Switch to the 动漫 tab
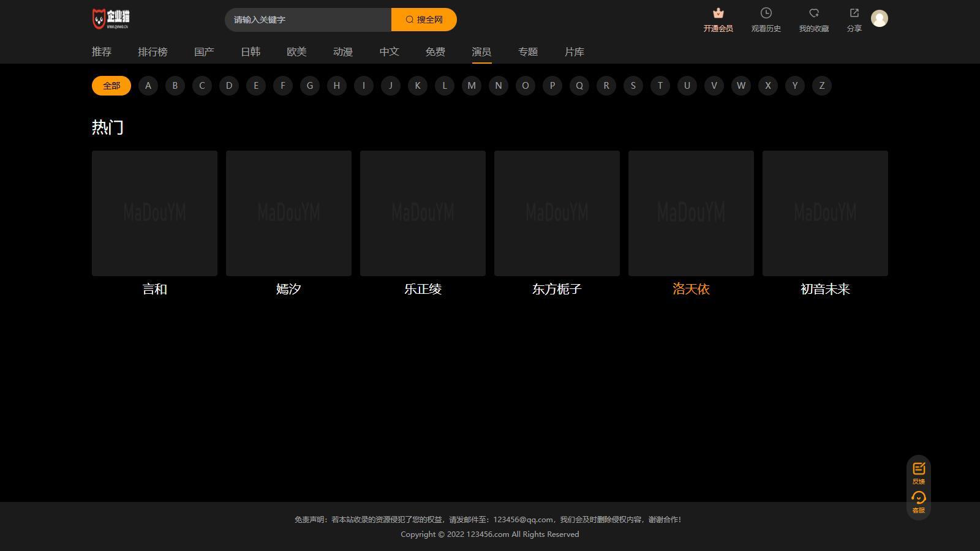Screen dimensions: 980x551 [343, 52]
